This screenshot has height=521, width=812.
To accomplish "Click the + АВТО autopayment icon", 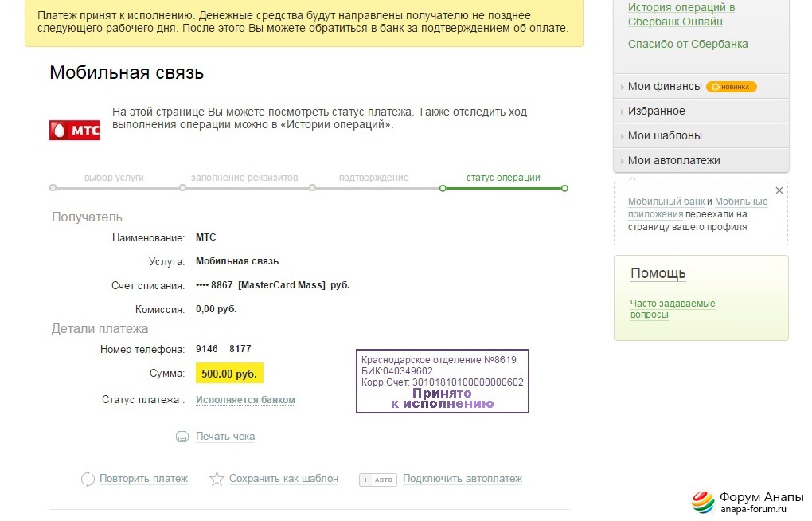I will coord(378,480).
